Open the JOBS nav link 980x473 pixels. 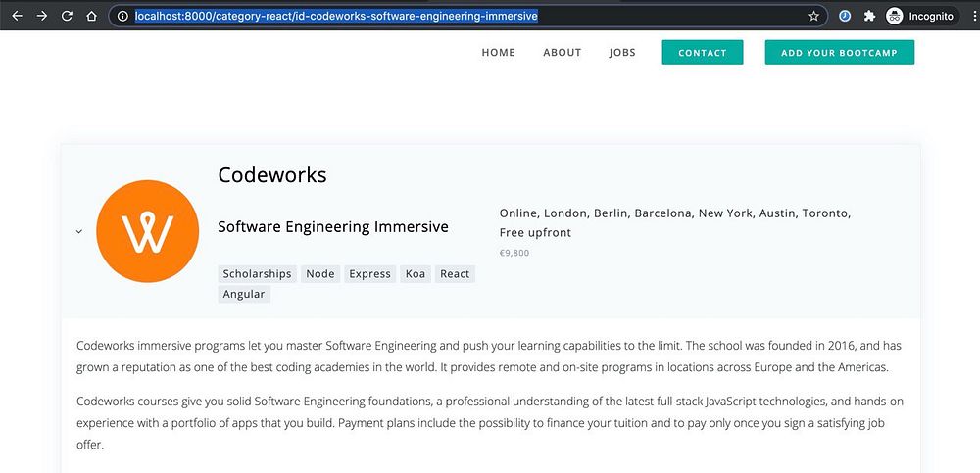[x=622, y=53]
